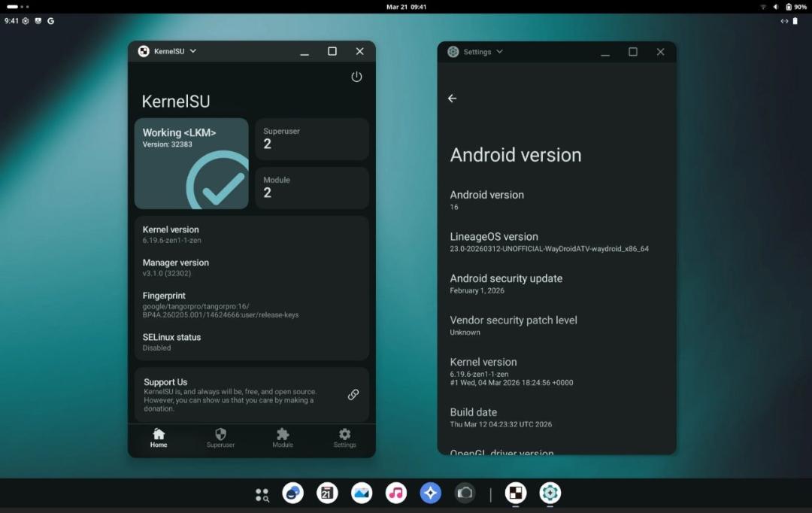The image size is (812, 513).
Task: Open the app drawer search icon in taskbar
Action: click(x=262, y=494)
